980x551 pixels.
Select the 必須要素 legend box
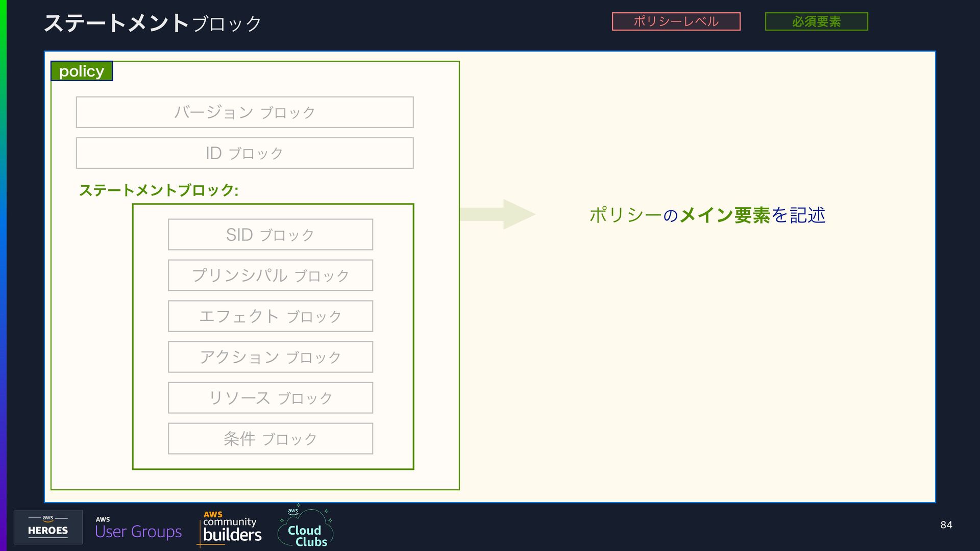click(x=817, y=21)
